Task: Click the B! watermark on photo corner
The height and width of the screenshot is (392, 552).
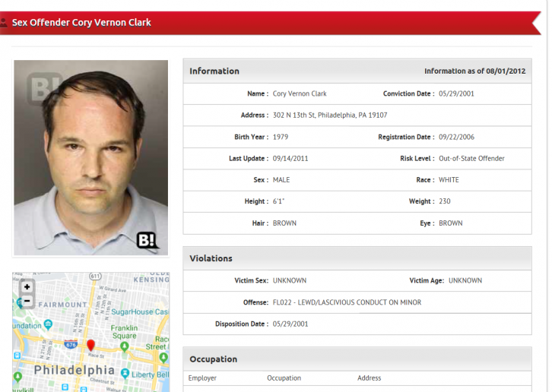Action: pos(148,241)
